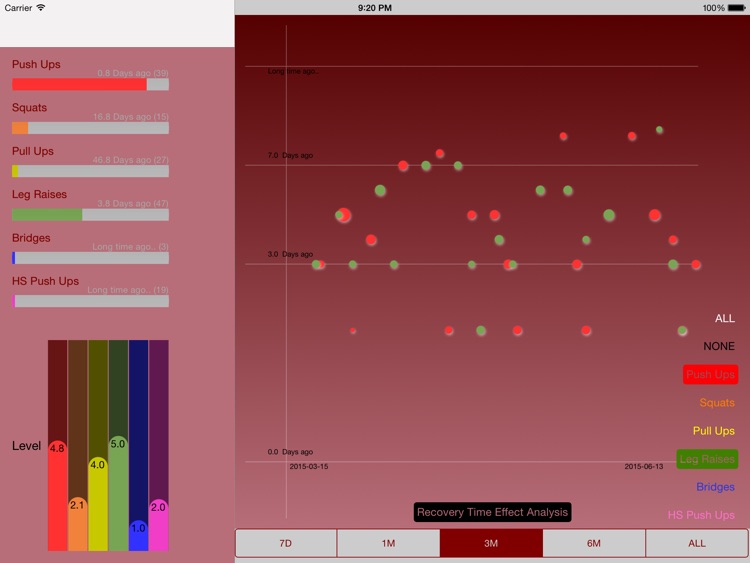Select the 7D time range tab
The width and height of the screenshot is (750, 563).
coord(286,543)
